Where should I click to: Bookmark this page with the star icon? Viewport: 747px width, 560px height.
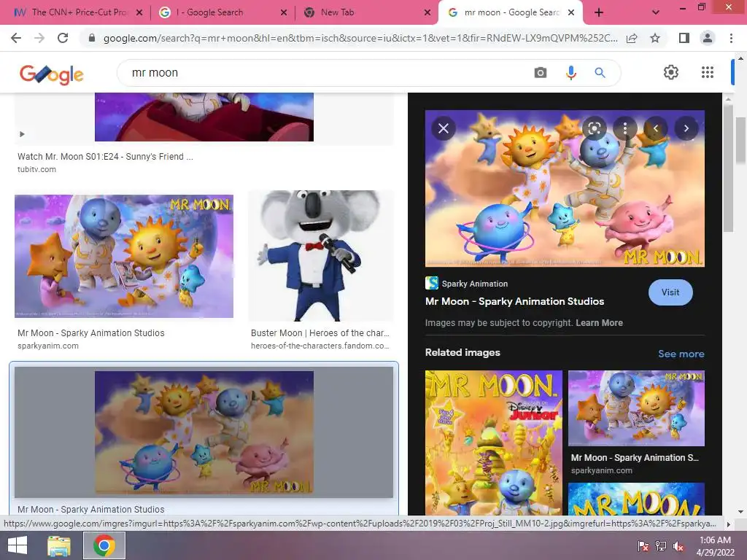pos(655,38)
